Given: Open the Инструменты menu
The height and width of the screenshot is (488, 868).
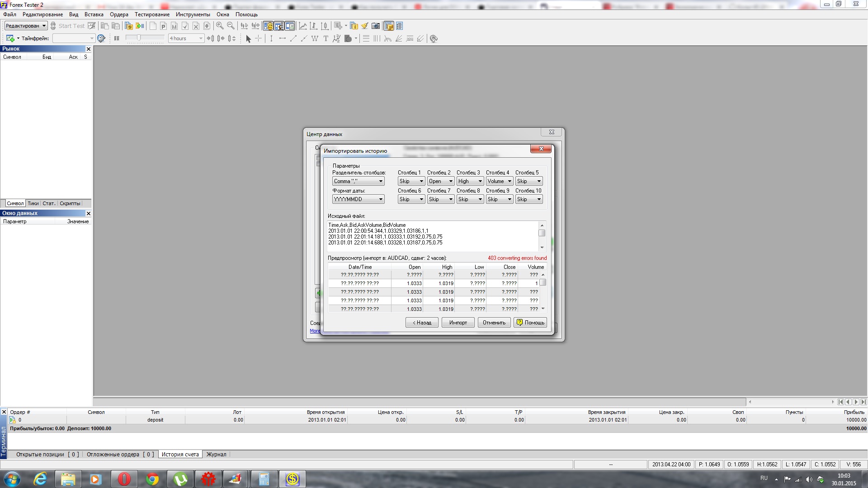Looking at the screenshot, I should coord(193,14).
